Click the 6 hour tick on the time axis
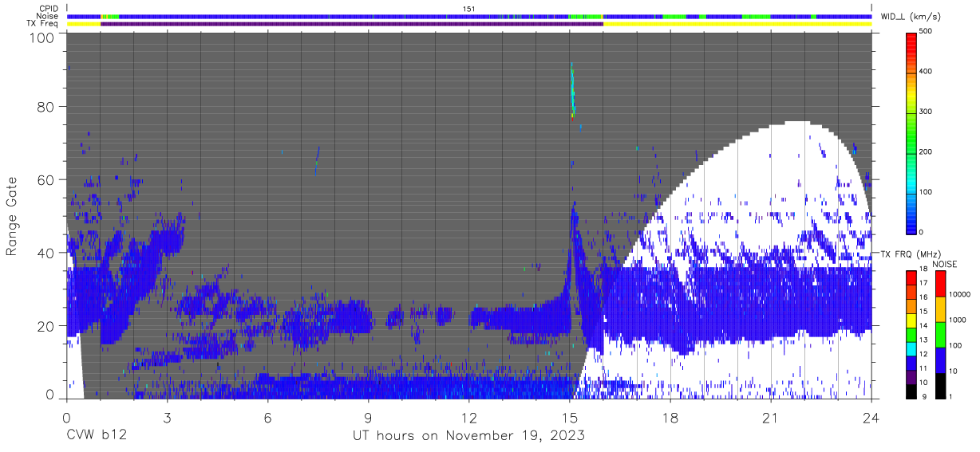 point(268,417)
